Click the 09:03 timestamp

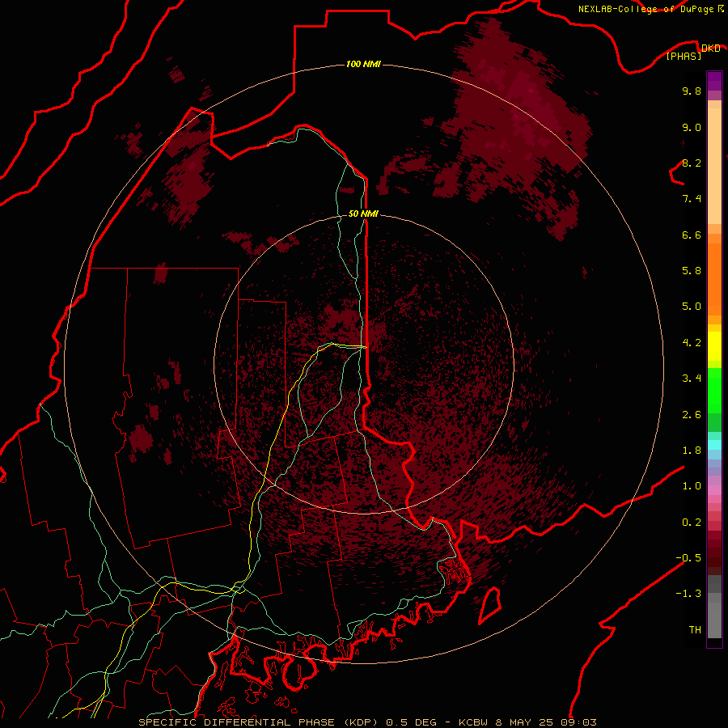click(x=580, y=722)
